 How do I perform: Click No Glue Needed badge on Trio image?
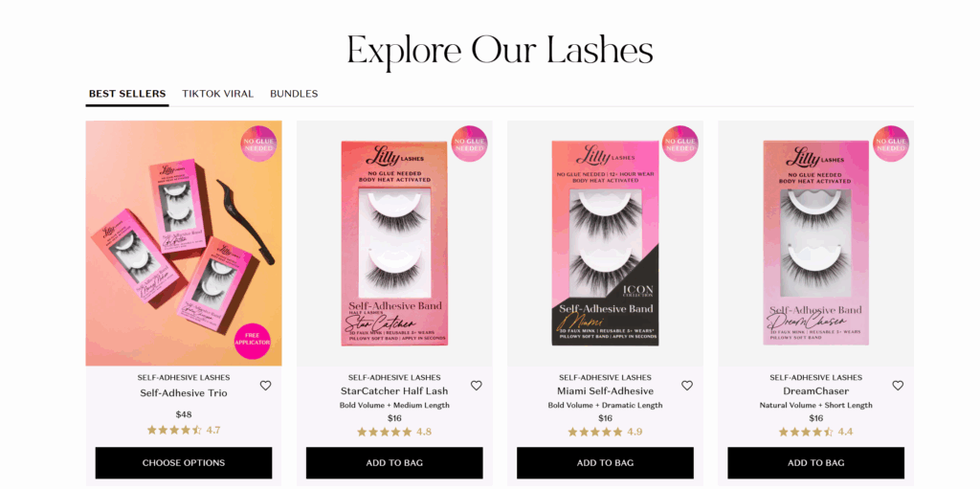[258, 144]
